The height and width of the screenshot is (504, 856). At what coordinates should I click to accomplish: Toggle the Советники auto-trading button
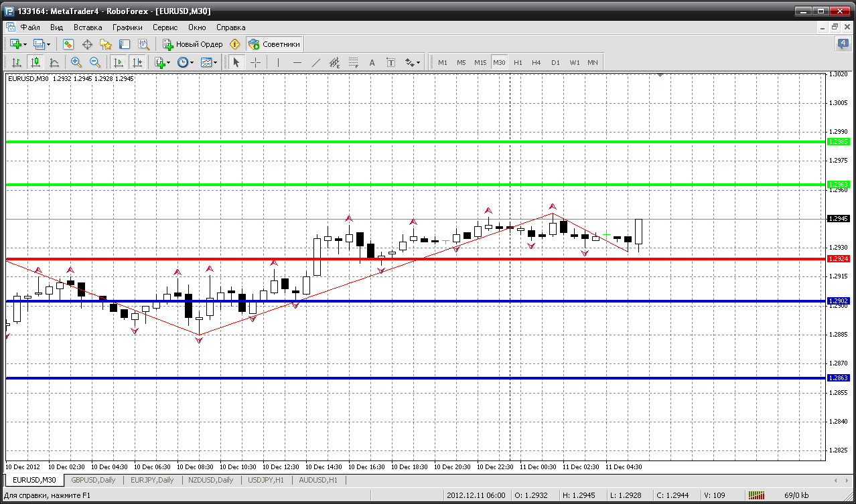pos(275,44)
